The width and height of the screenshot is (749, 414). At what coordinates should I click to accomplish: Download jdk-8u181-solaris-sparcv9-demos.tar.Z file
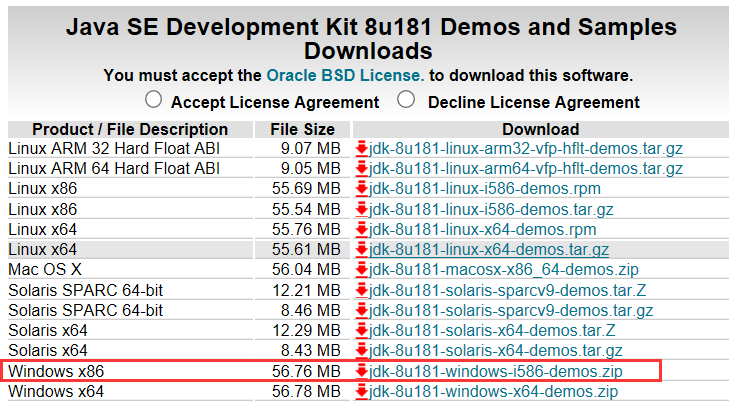(507, 290)
